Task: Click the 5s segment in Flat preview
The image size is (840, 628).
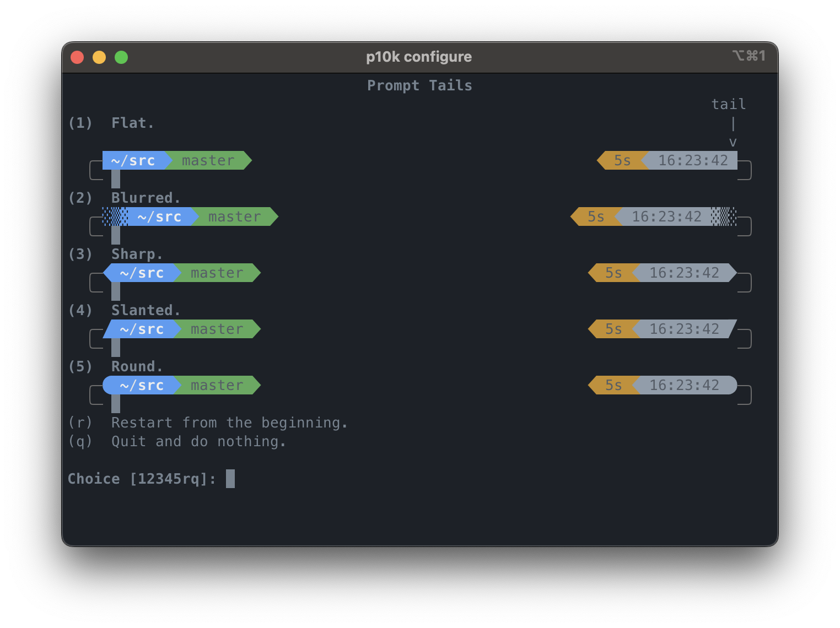Action: pos(622,160)
